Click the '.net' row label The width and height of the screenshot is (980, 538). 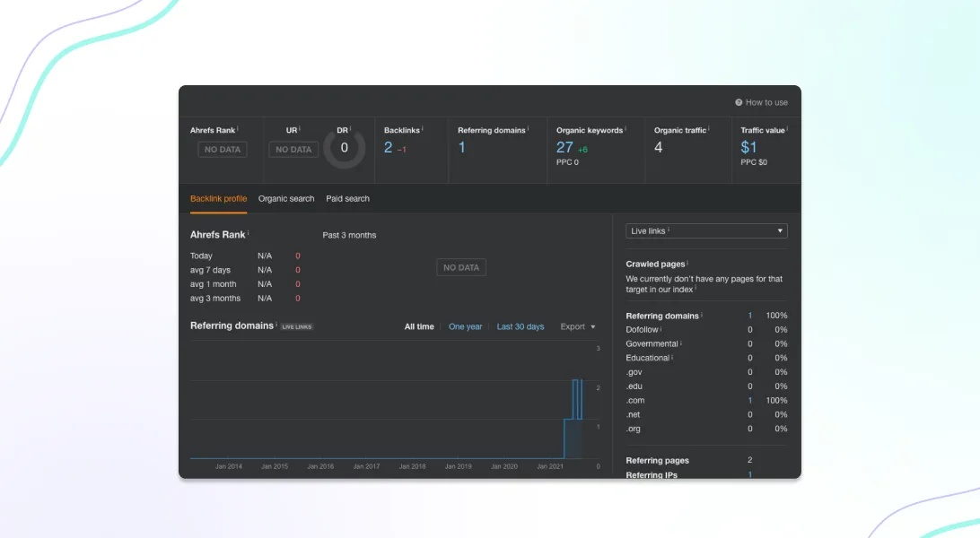tap(633, 414)
